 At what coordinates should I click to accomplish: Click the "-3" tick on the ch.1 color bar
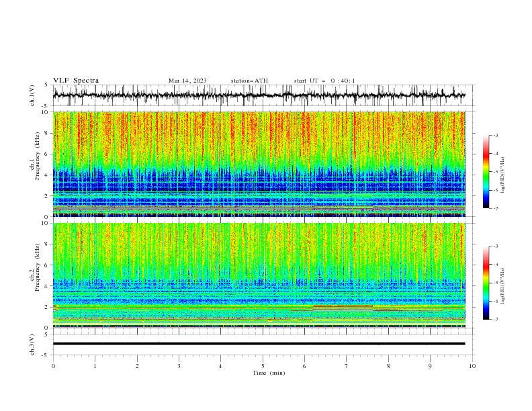tap(496, 135)
